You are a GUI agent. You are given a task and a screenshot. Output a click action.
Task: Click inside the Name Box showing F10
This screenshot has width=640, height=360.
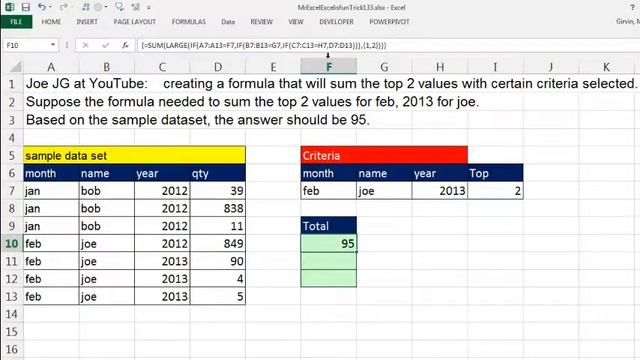coord(26,45)
